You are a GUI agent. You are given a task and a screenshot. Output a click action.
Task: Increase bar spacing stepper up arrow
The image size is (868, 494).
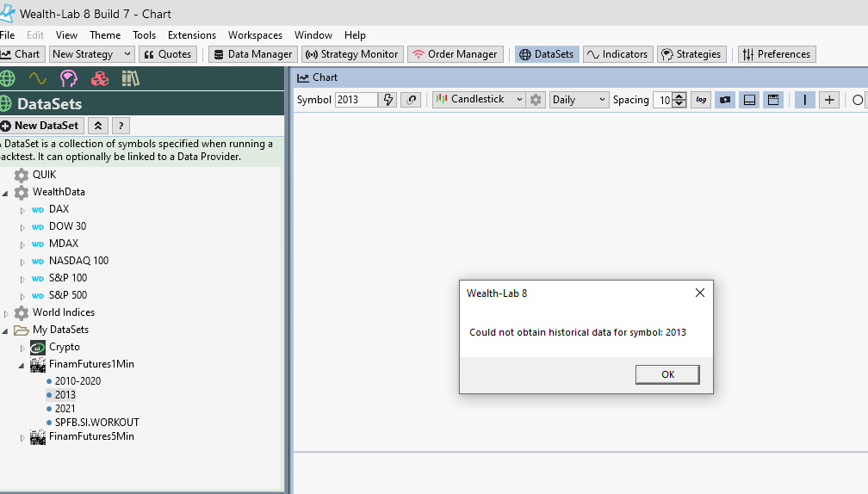click(x=679, y=96)
